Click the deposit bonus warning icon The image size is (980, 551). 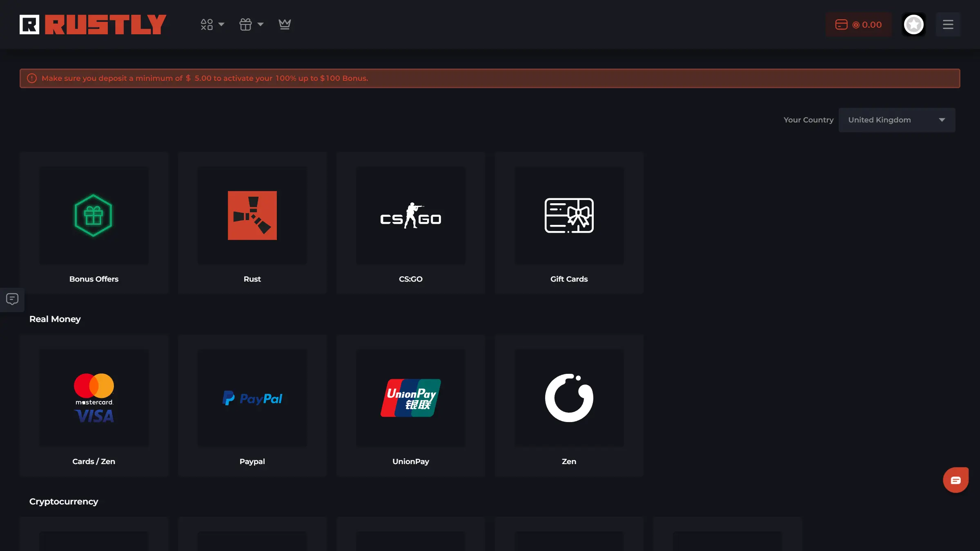(x=32, y=78)
